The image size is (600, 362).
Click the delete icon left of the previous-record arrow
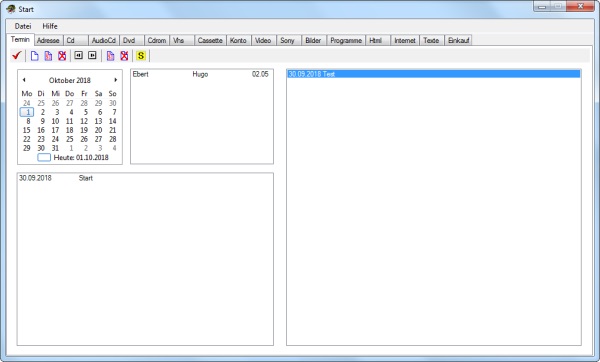[62, 56]
